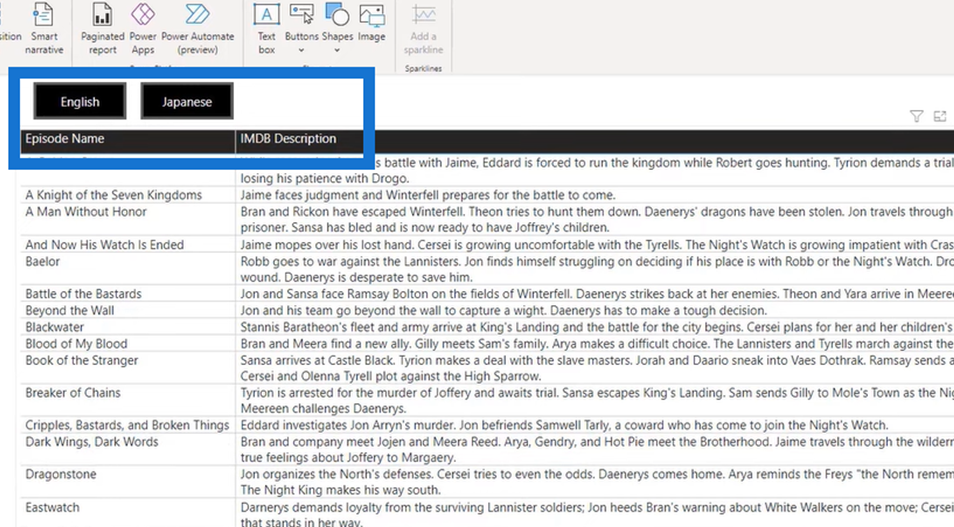Viewport: 954px width, 527px height.
Task: Select the Eastwatch episode cell
Action: pos(52,508)
